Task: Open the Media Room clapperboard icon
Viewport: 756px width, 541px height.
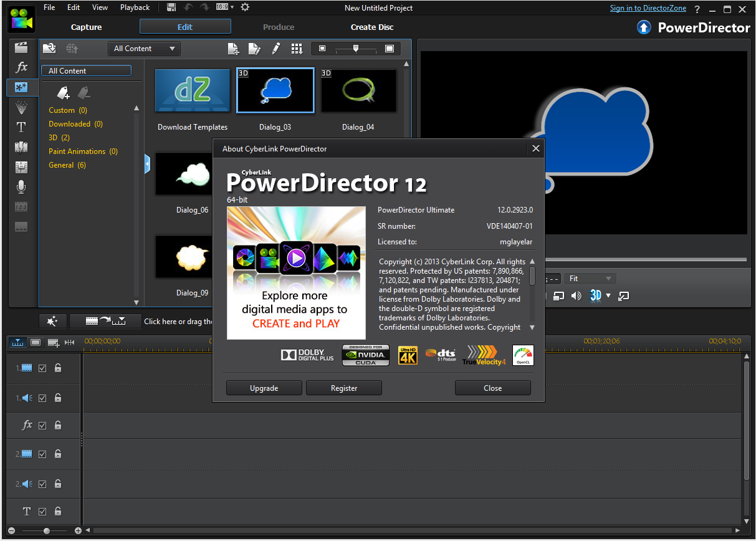Action: pyautogui.click(x=21, y=47)
